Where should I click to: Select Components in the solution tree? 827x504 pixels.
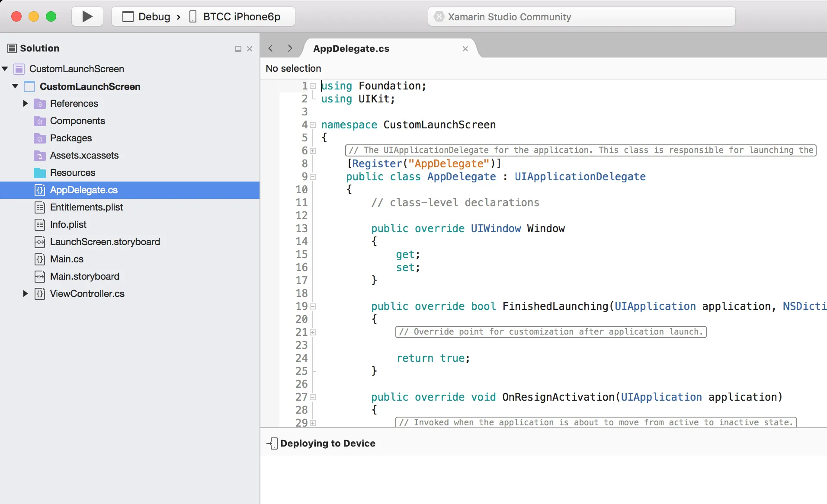77,121
